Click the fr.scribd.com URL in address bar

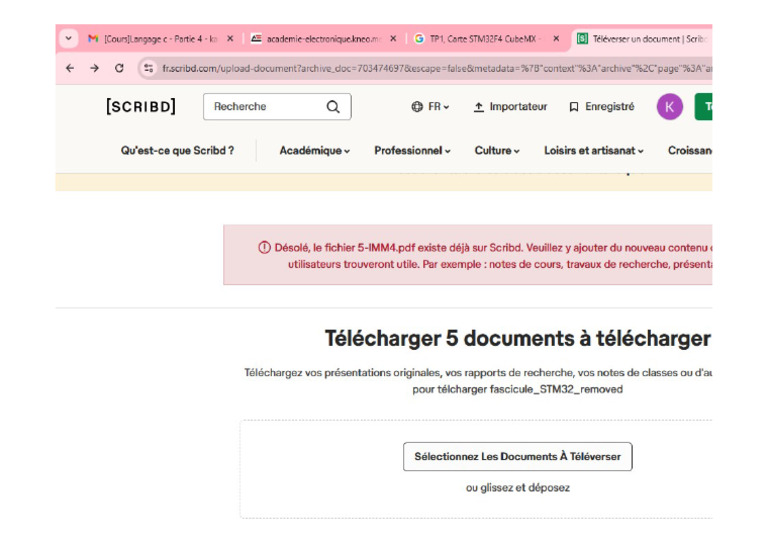pyautogui.click(x=436, y=69)
